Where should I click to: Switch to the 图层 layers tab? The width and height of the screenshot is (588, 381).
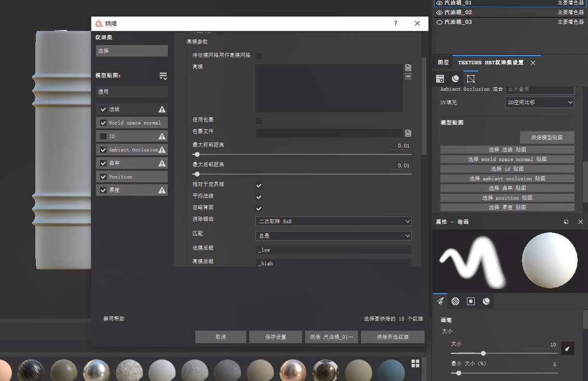coord(443,62)
